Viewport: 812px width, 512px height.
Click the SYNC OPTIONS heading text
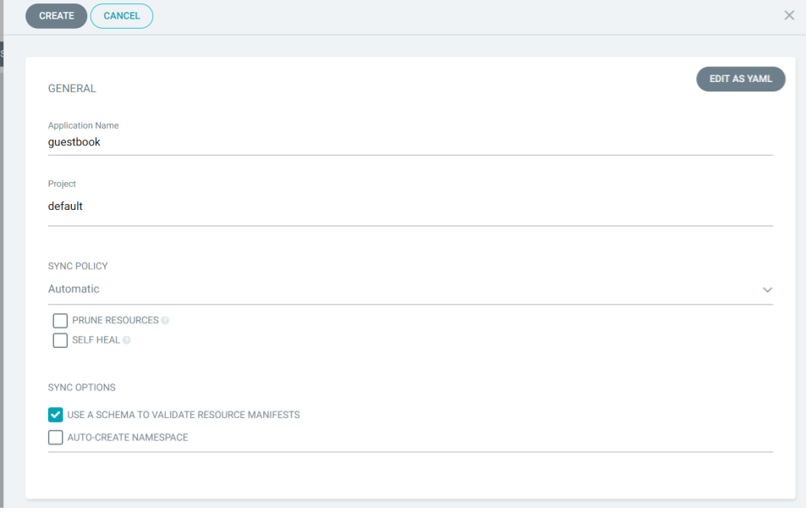tap(82, 388)
